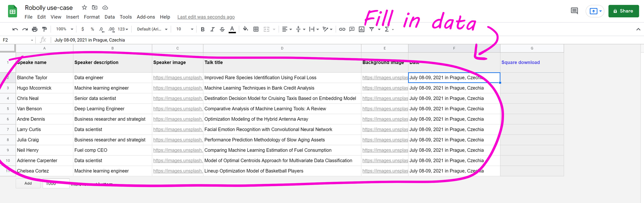
Task: Select the Blanche Taylor cell
Action: tap(44, 78)
